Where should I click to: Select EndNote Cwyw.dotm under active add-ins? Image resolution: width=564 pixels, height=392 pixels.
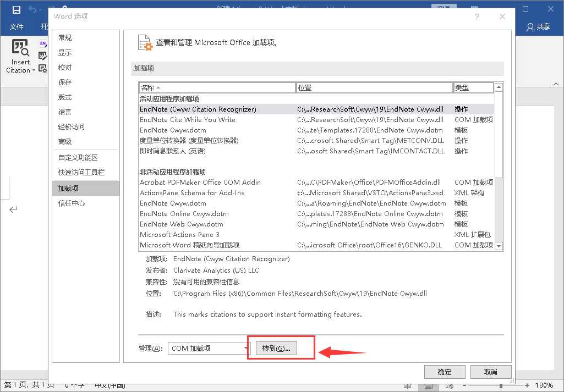tap(316, 130)
